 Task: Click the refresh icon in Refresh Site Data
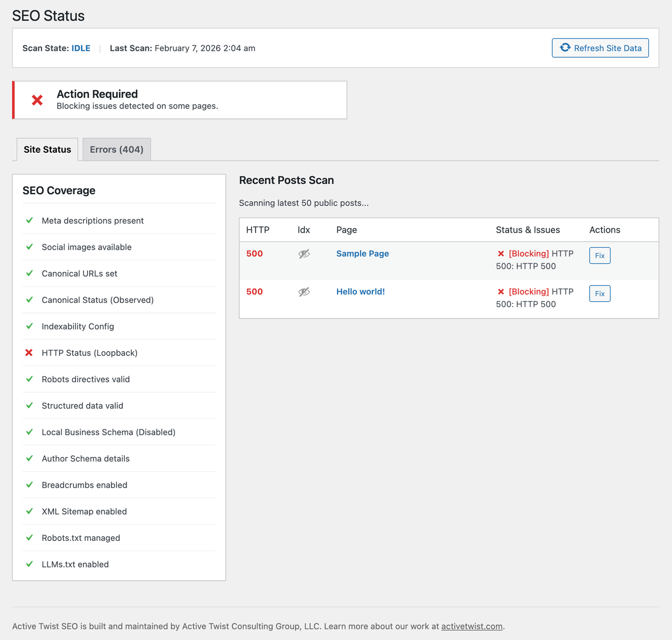pyautogui.click(x=565, y=48)
